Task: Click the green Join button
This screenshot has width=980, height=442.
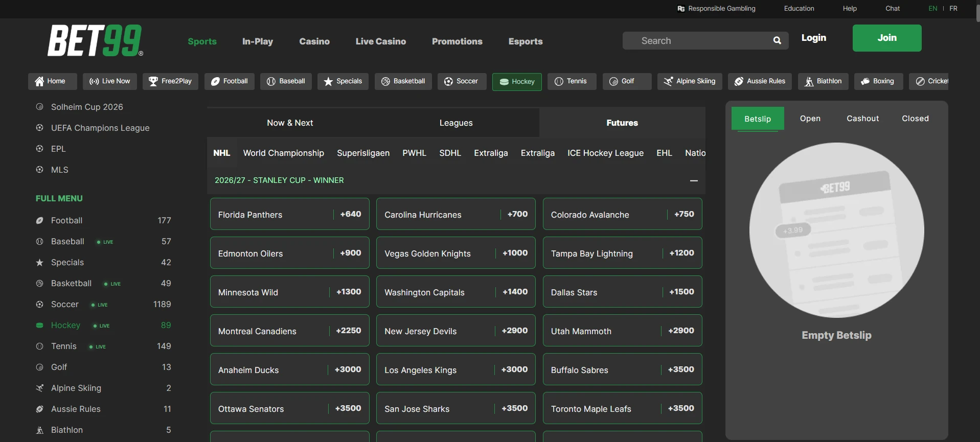Action: [887, 38]
